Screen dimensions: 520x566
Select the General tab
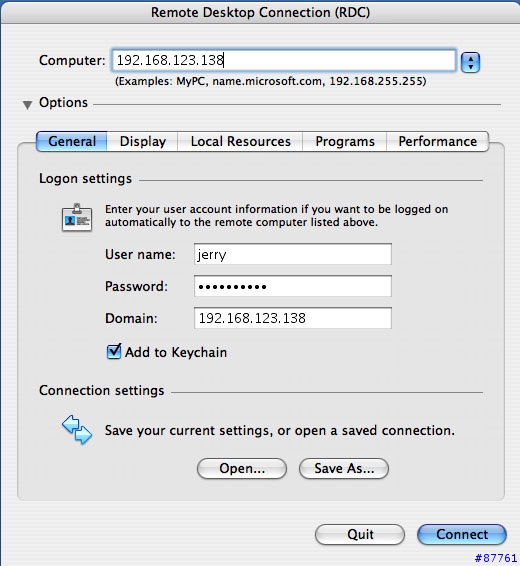click(x=72, y=142)
